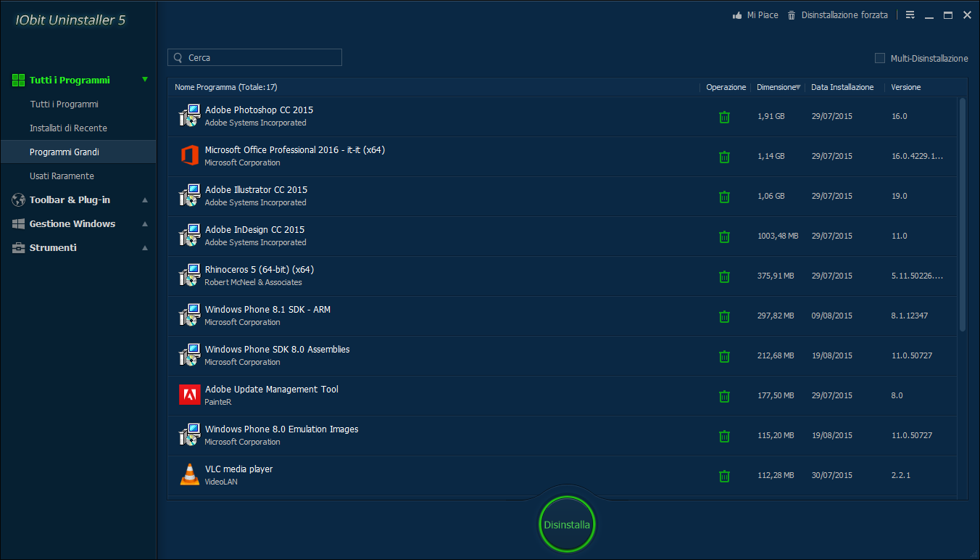The image size is (980, 560).
Task: Click the IObit Uninstaller 5 title
Action: tap(70, 20)
